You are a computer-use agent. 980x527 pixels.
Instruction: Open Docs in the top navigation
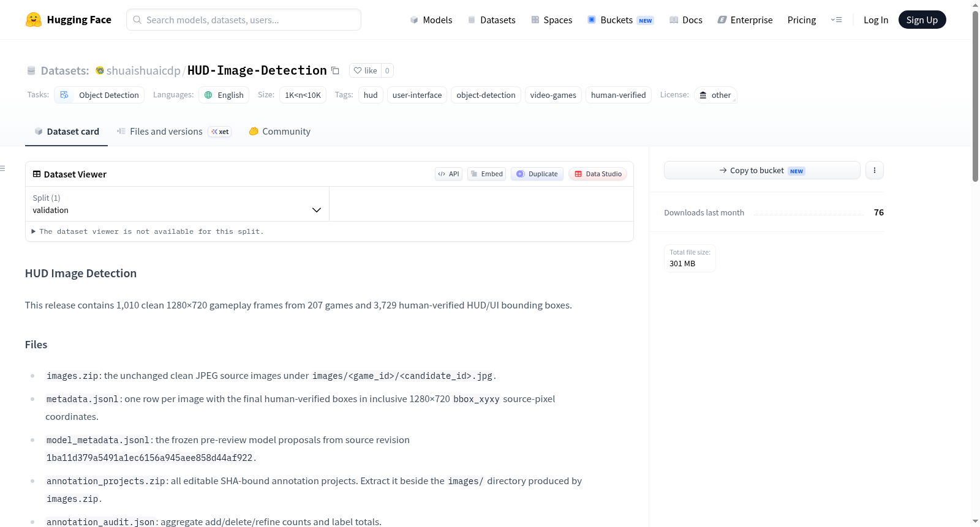pyautogui.click(x=685, y=20)
